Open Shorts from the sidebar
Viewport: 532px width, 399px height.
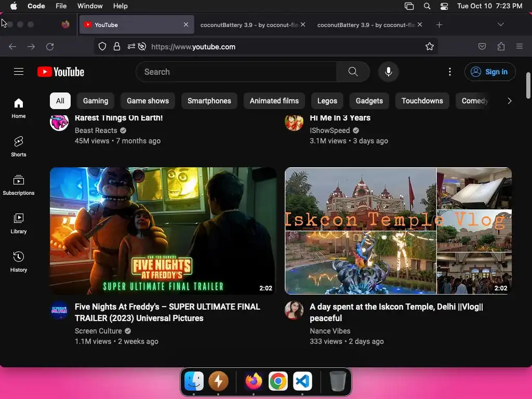[19, 147]
